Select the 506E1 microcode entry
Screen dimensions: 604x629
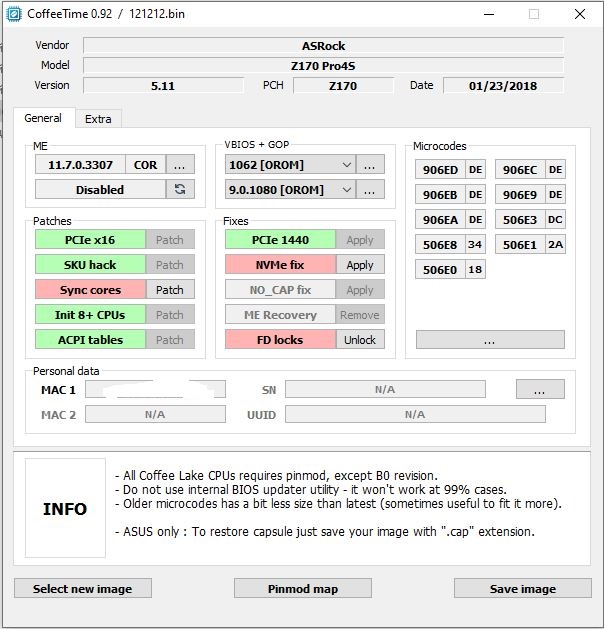[x=520, y=244]
